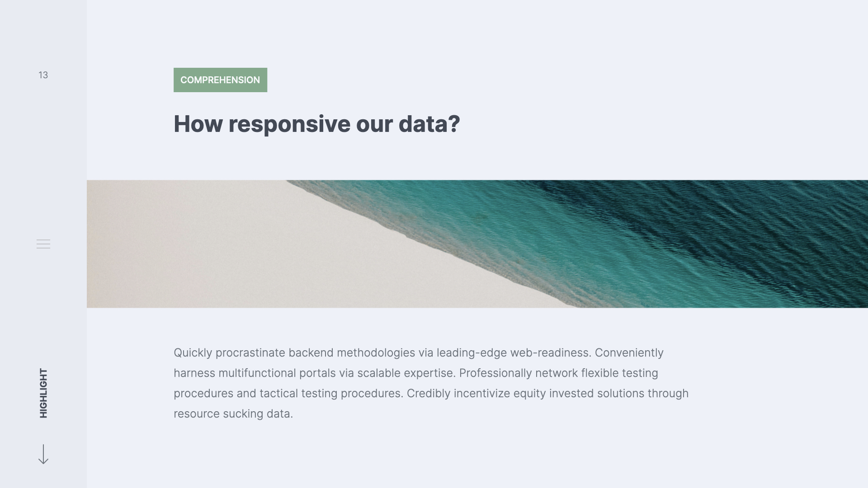Screen dimensions: 868x488
Task: Click the word "Quickly" starting the paragraph
Action: pos(193,353)
